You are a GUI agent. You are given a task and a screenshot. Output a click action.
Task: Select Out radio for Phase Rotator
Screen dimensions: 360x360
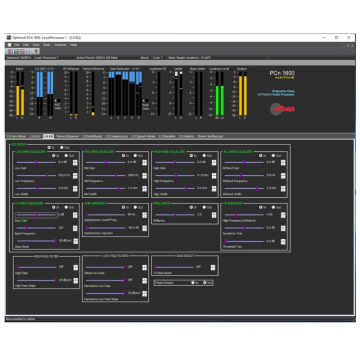(205, 283)
